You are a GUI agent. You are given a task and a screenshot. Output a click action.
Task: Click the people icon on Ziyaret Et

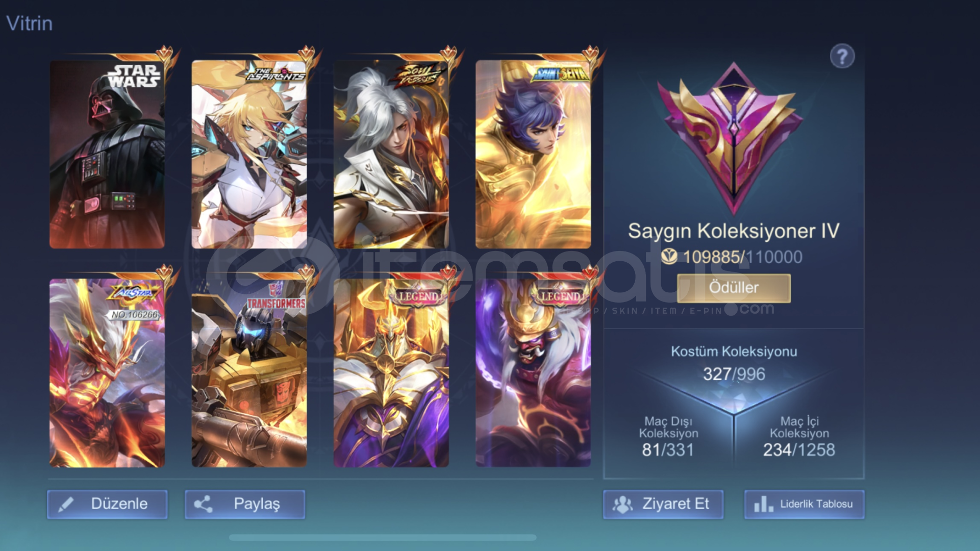tap(622, 504)
